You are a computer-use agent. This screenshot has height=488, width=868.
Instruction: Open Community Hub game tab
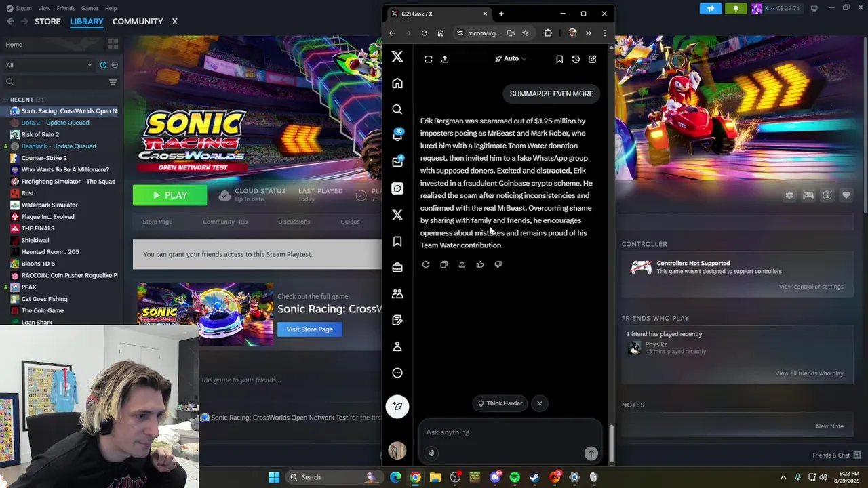(x=225, y=222)
